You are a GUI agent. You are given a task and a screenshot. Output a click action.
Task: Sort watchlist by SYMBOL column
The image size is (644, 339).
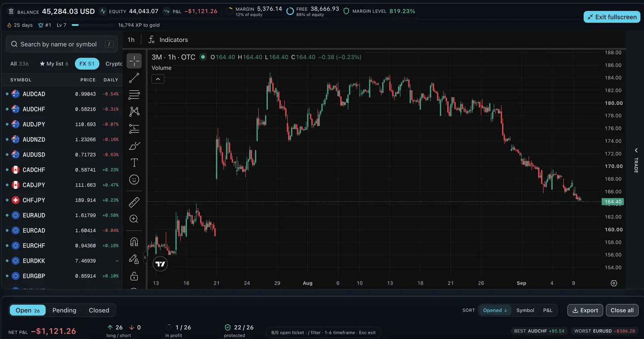[x=21, y=80]
